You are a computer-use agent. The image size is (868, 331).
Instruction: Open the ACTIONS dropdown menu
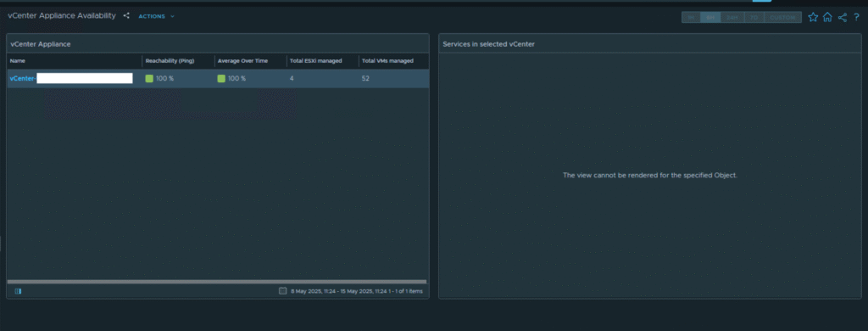pos(156,17)
